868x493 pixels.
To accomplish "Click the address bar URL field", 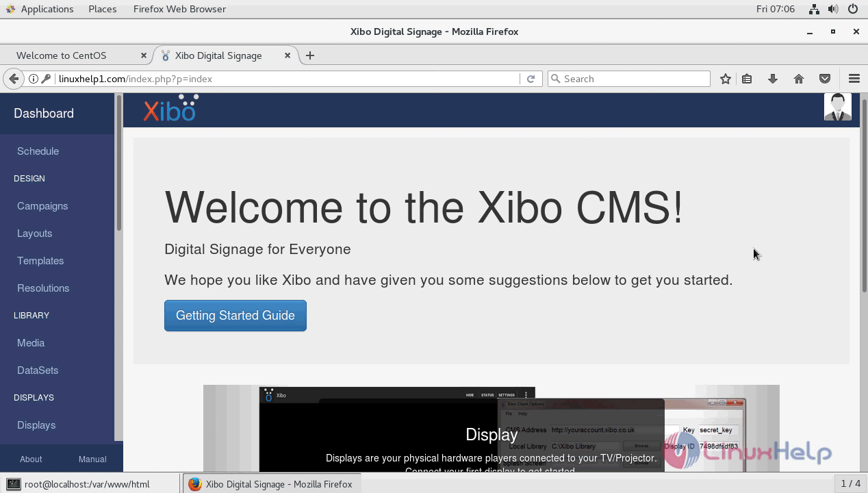I will pos(288,79).
